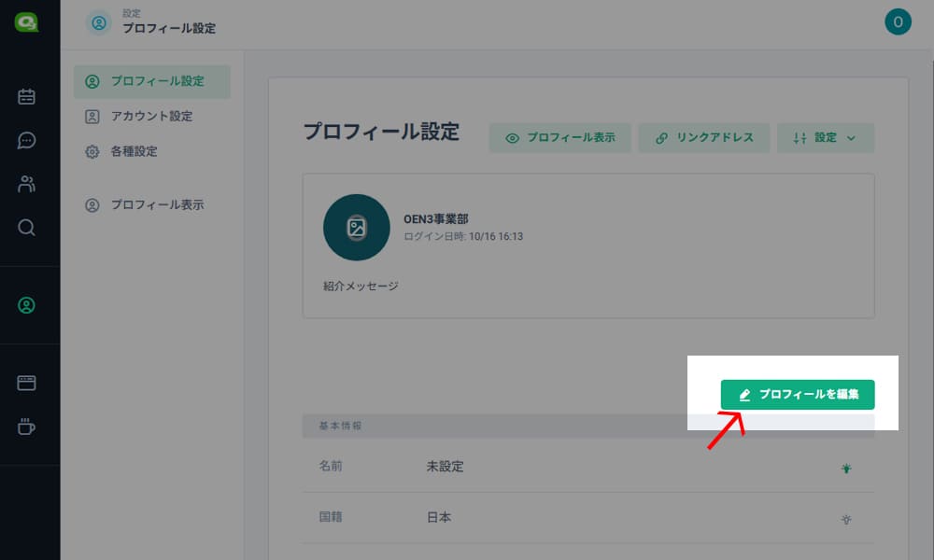Click the OEN3事業部 profile picture

pyautogui.click(x=356, y=228)
